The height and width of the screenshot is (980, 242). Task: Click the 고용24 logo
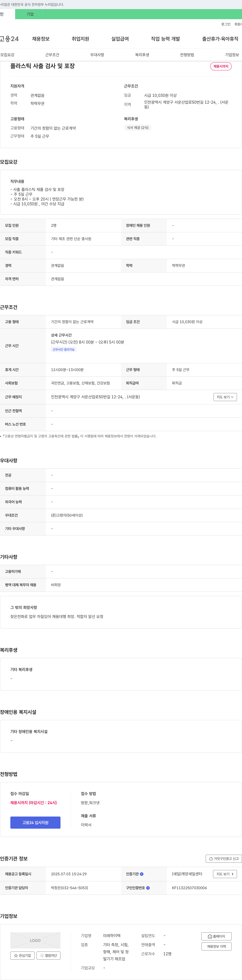pyautogui.click(x=9, y=39)
